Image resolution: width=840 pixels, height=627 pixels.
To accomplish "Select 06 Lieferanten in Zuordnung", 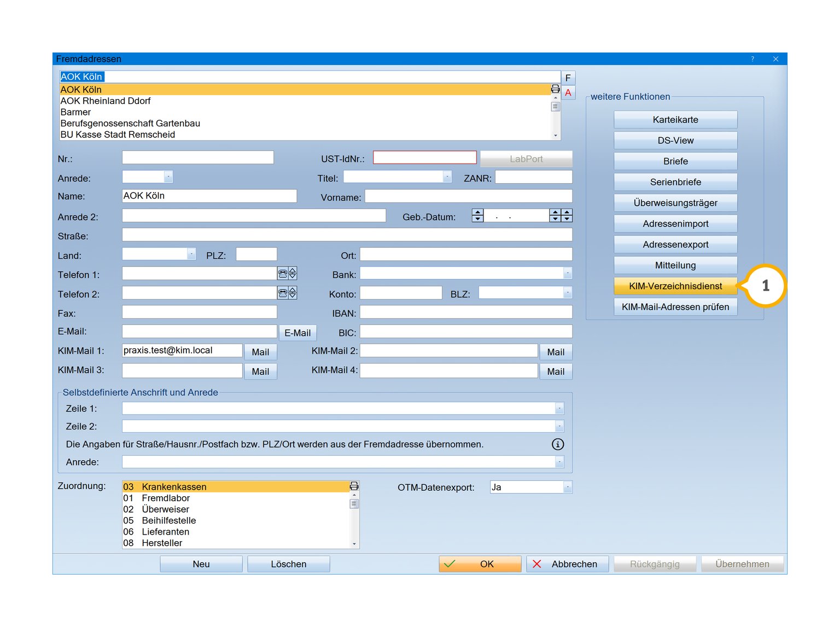I will (236, 532).
